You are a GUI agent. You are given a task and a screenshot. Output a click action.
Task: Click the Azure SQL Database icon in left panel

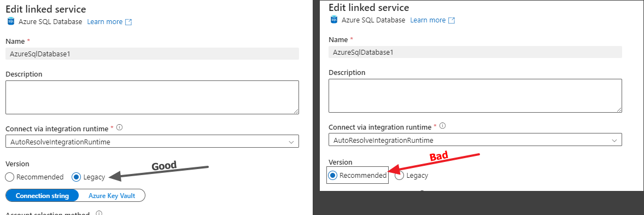(11, 22)
